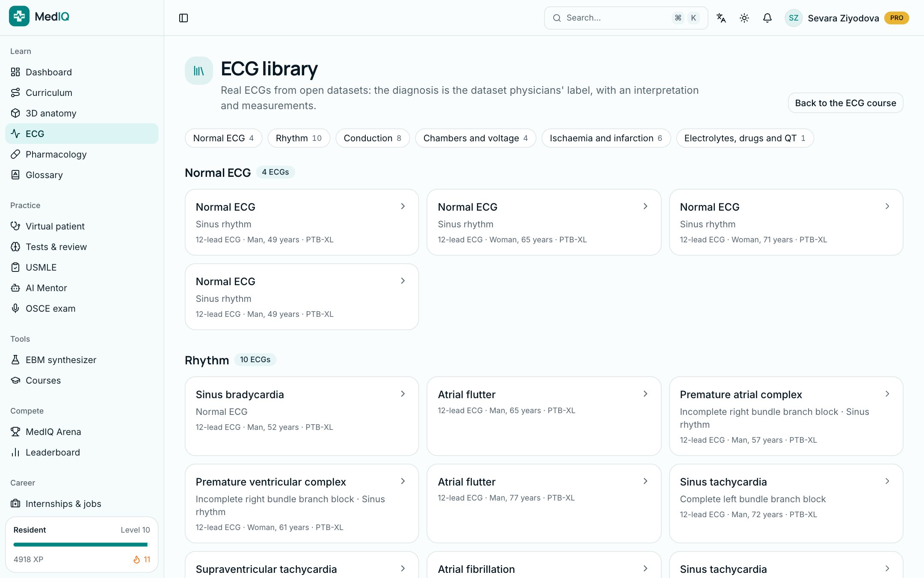Filter by the Conduction chip
This screenshot has width=924, height=578.
tap(373, 138)
